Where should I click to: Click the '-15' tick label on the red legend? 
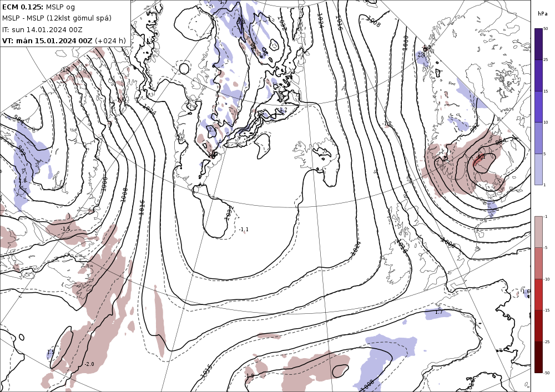(x=547, y=310)
